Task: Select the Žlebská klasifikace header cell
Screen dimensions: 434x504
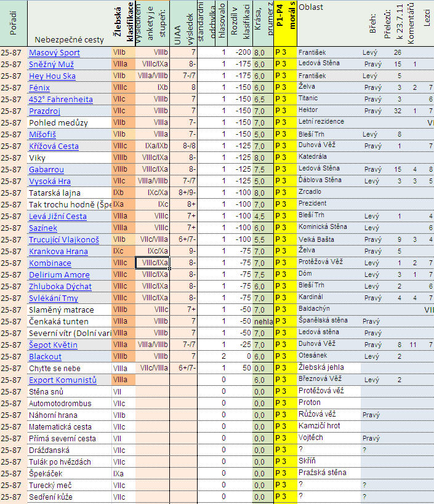Action: click(x=123, y=23)
